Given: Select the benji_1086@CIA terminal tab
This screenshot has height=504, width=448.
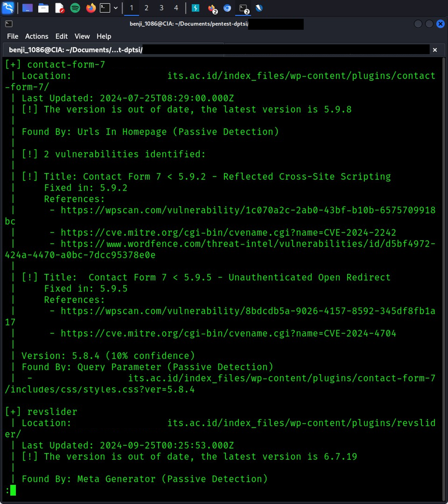Looking at the screenshot, I should click(x=75, y=50).
